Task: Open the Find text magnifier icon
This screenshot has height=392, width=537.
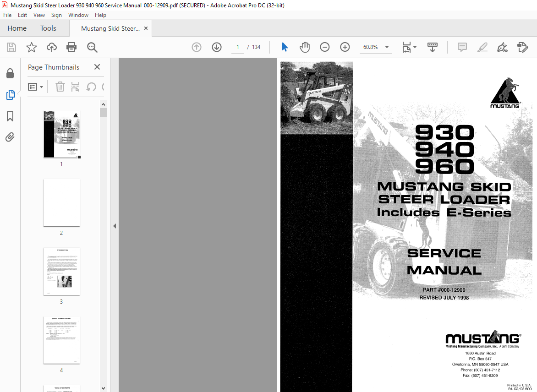Action: (92, 47)
